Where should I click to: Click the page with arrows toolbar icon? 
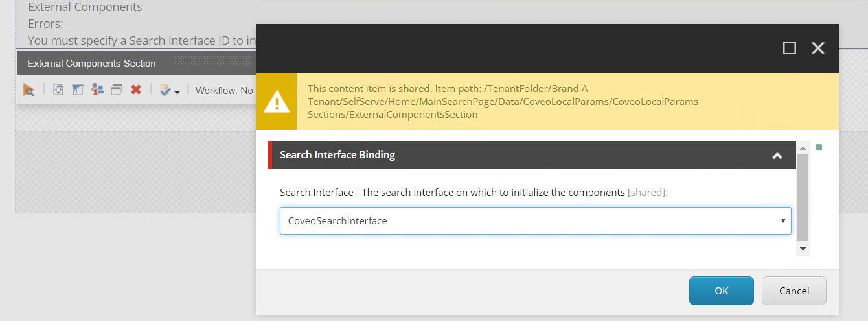(x=58, y=90)
